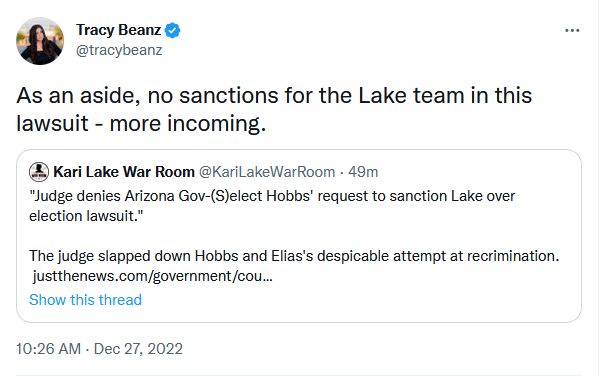
Task: Open the @tracybeanz handle link
Action: click(119, 50)
